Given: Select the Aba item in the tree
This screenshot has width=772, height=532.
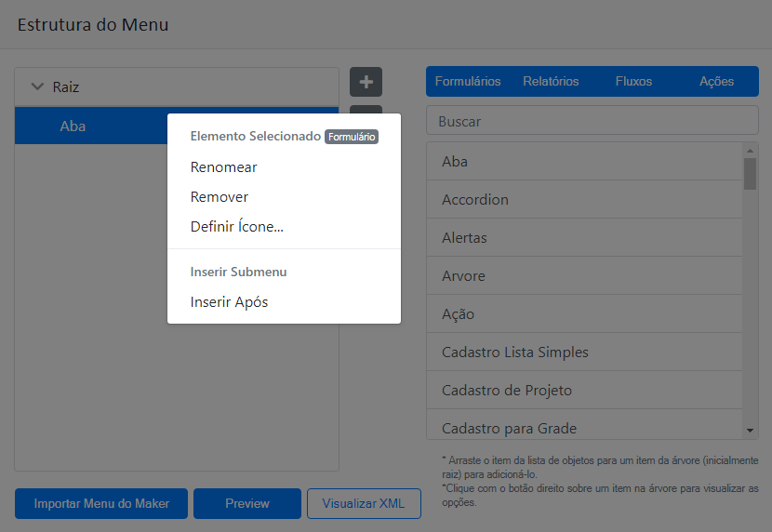Looking at the screenshot, I should (x=73, y=126).
